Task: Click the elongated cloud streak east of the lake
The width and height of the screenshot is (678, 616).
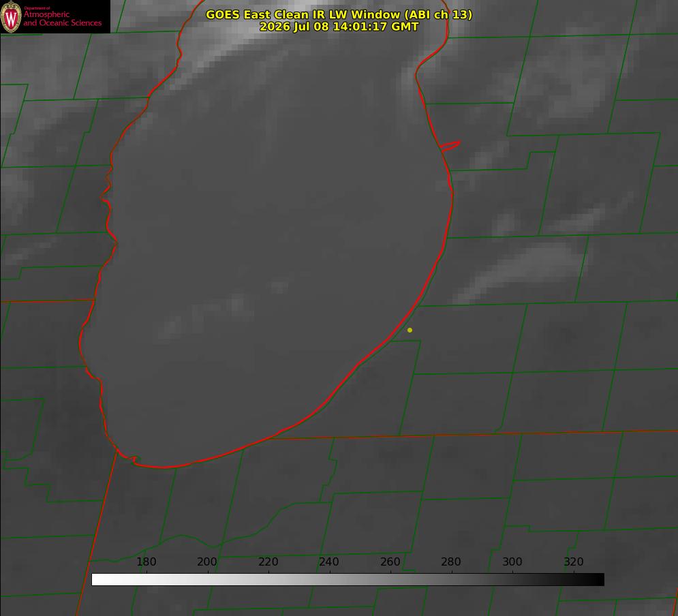Action: click(519, 273)
